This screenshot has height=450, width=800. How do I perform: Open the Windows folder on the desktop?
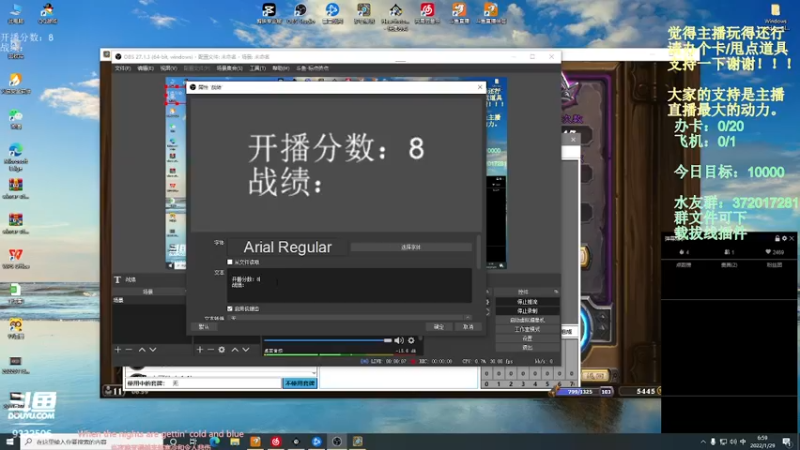[x=776, y=14]
